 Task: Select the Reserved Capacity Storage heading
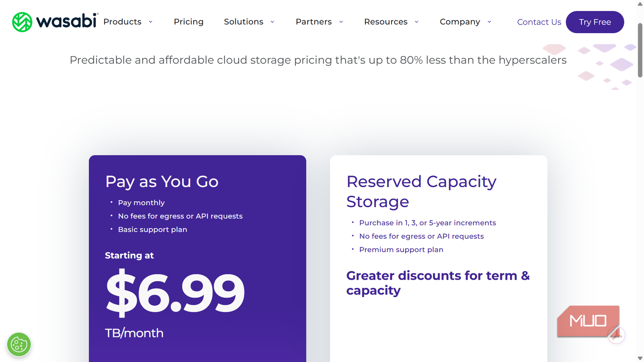pos(421,191)
